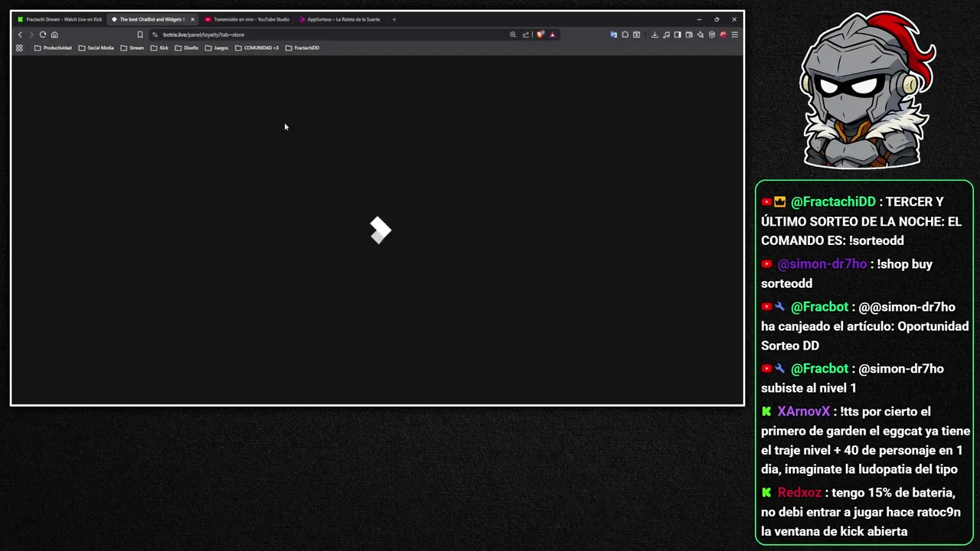Click the browser forward arrow
This screenshot has height=551, width=980.
(31, 34)
